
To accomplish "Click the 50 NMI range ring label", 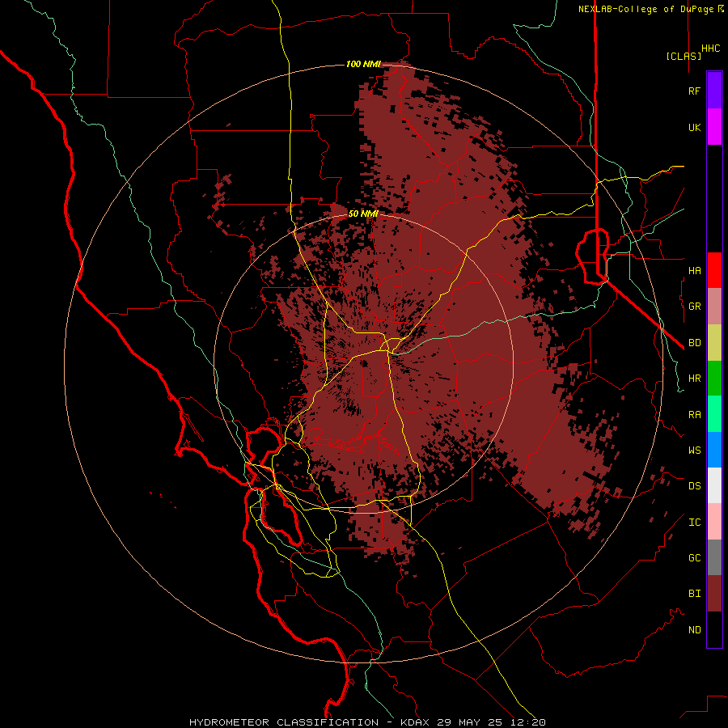I will [363, 214].
